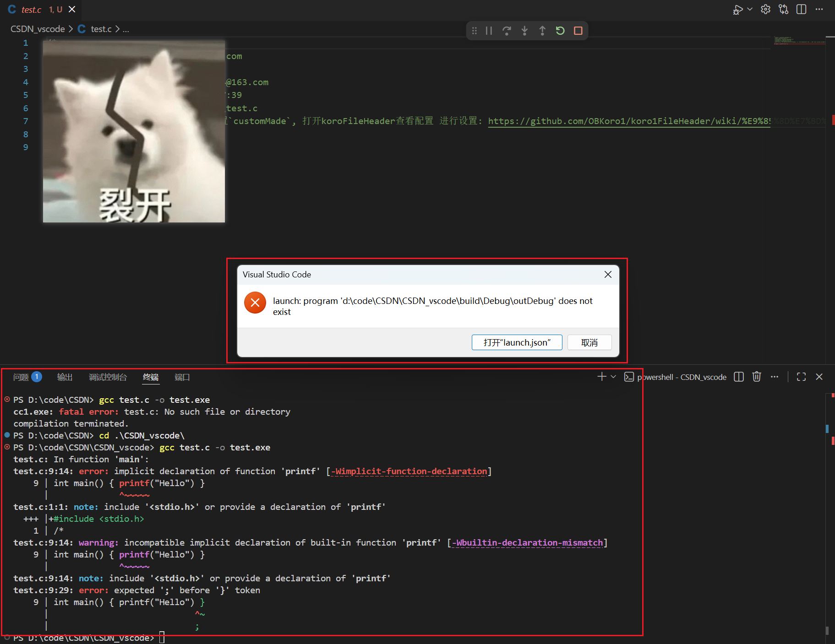
Task: Close the bottom terminal panel
Action: coord(819,377)
